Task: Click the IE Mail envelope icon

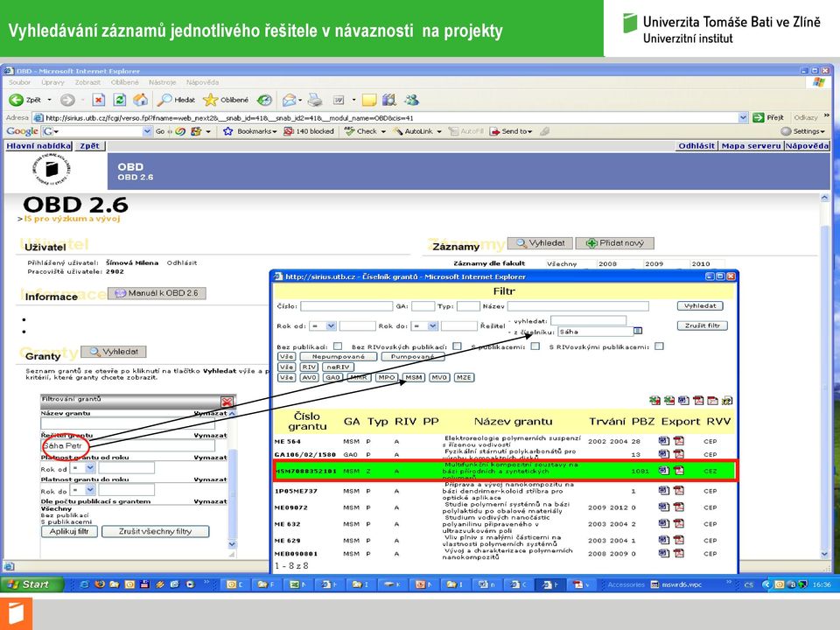Action: coord(290,100)
